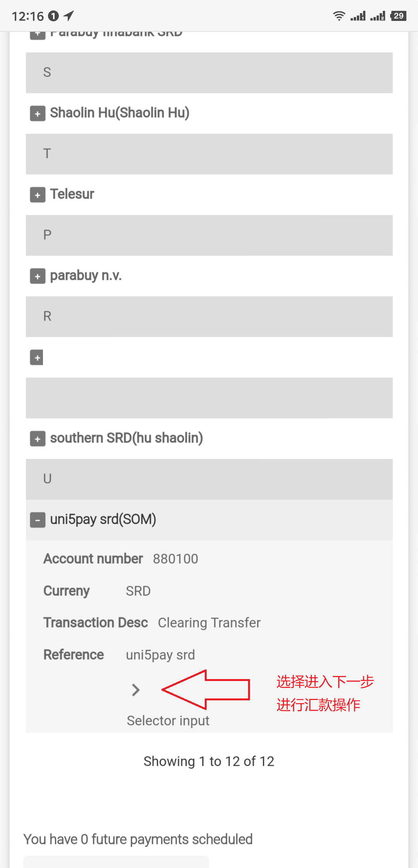Image resolution: width=418 pixels, height=868 pixels.
Task: Tap the Wi-Fi status icon
Action: pyautogui.click(x=339, y=16)
